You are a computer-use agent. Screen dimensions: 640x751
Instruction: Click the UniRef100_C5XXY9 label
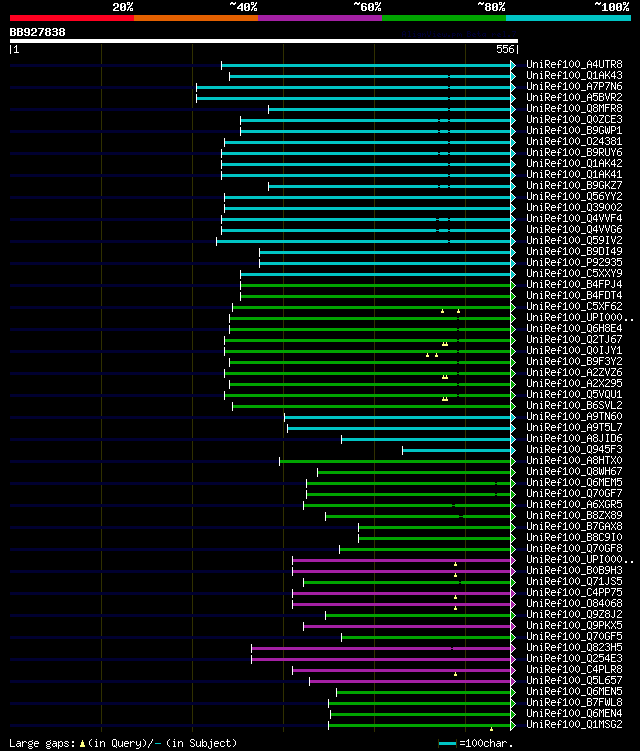click(574, 273)
